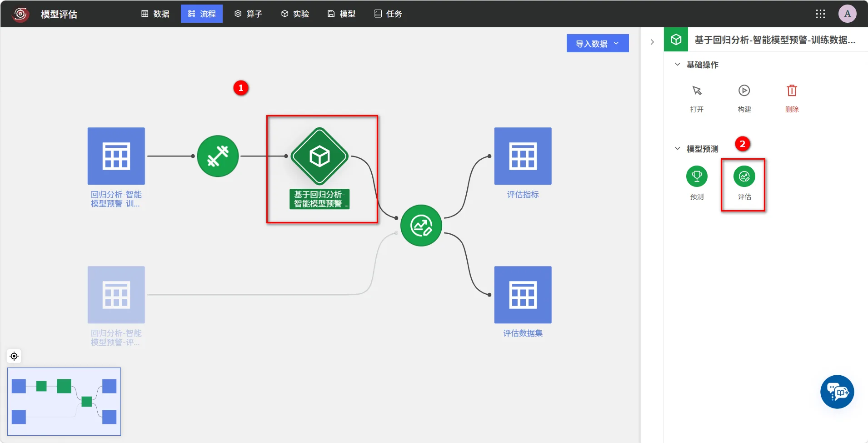Select the 回归分析-智能模型预警-训... dataset node
Viewport: 868px width, 443px height.
[116, 156]
